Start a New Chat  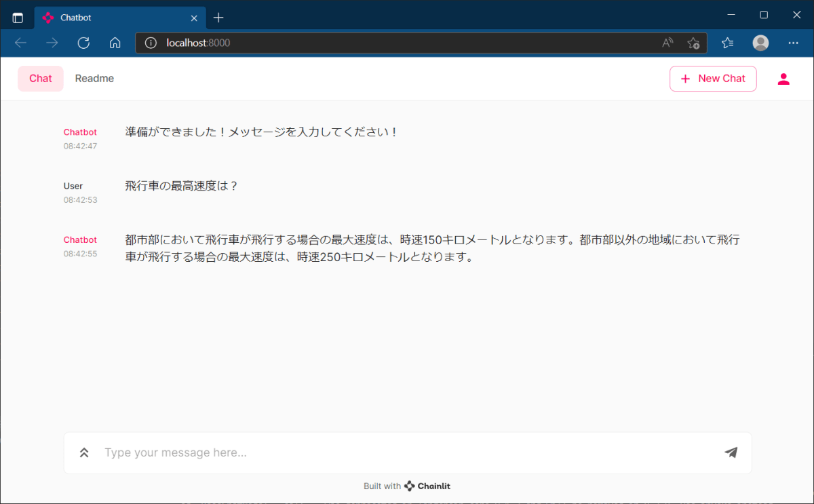click(x=713, y=79)
